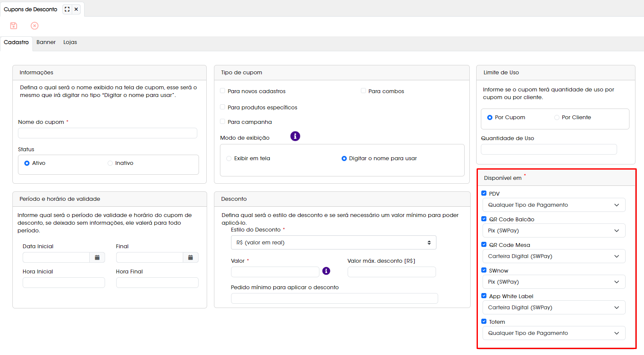Click the Quantidade de Uso field
This screenshot has width=644, height=355.
click(549, 149)
